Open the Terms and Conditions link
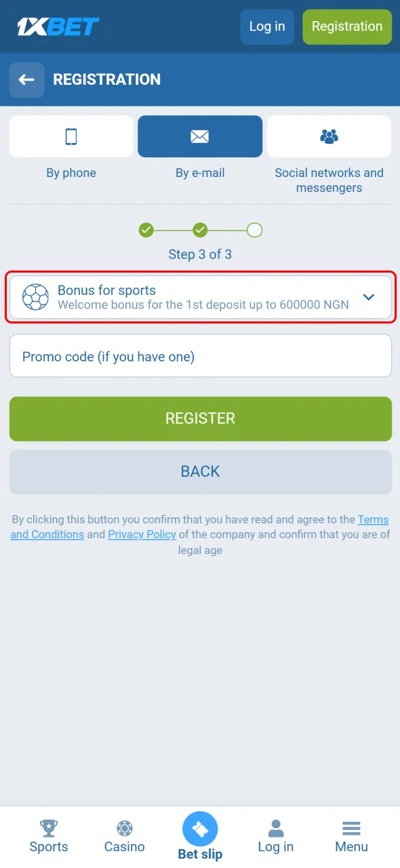Viewport: 400px width, 868px height. tap(374, 519)
